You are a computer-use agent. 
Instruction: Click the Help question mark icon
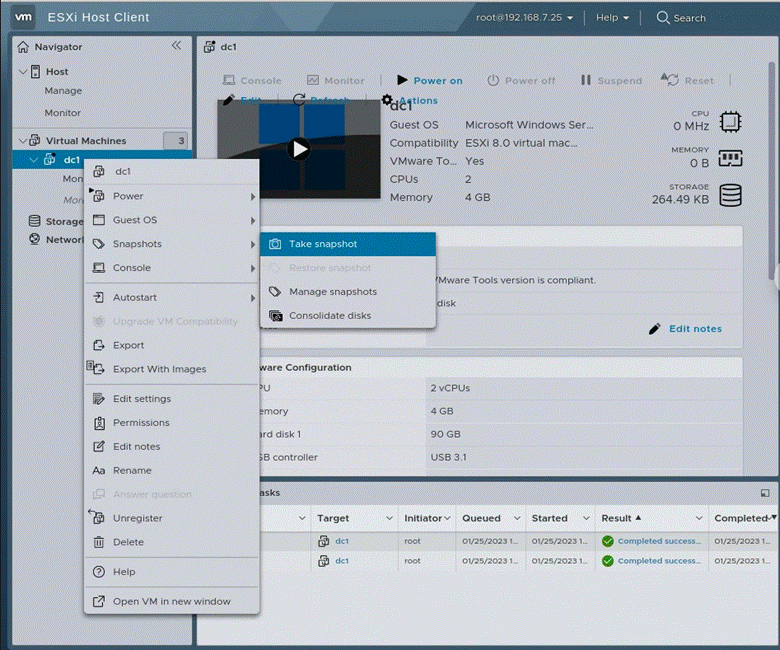[x=99, y=572]
